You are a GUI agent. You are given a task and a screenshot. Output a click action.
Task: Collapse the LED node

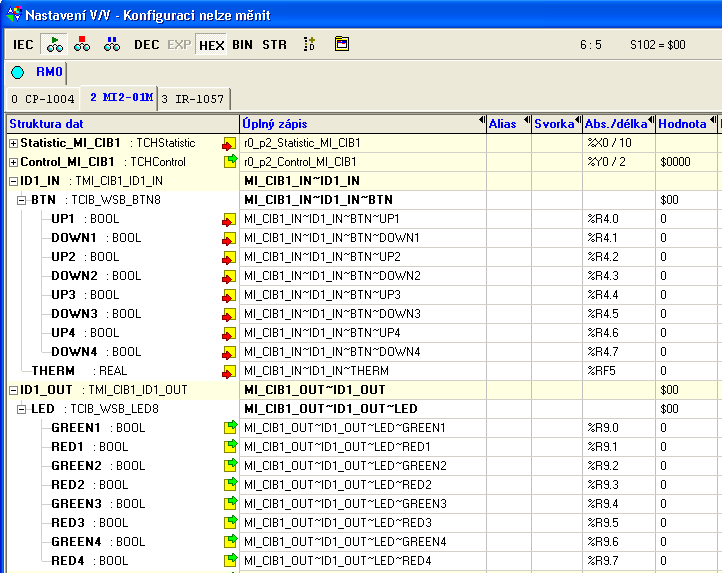point(21,409)
